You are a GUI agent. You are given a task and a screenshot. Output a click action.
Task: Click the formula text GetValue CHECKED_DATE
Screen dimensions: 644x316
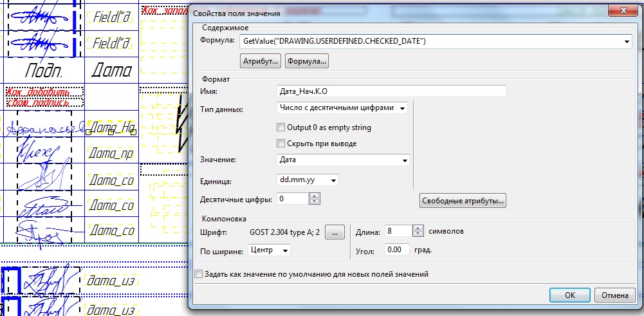click(335, 41)
